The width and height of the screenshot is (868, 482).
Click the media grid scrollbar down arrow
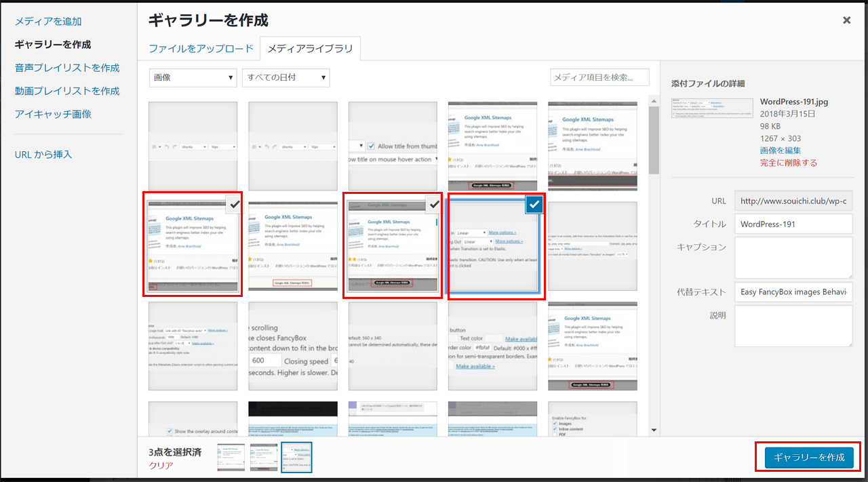654,430
